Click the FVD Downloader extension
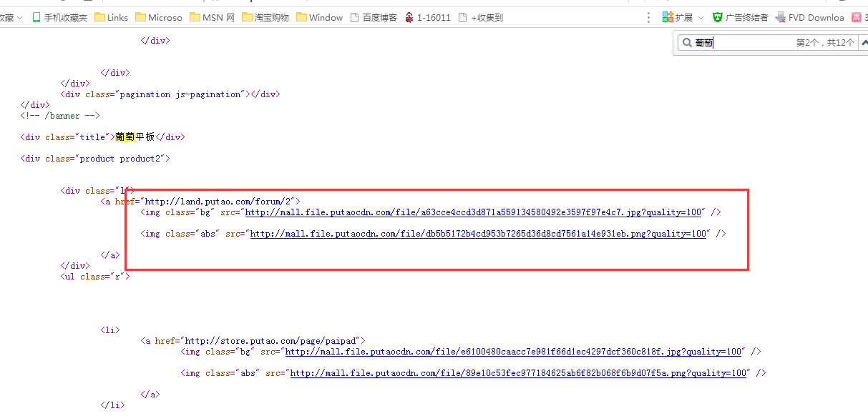The height and width of the screenshot is (416, 868). click(810, 17)
